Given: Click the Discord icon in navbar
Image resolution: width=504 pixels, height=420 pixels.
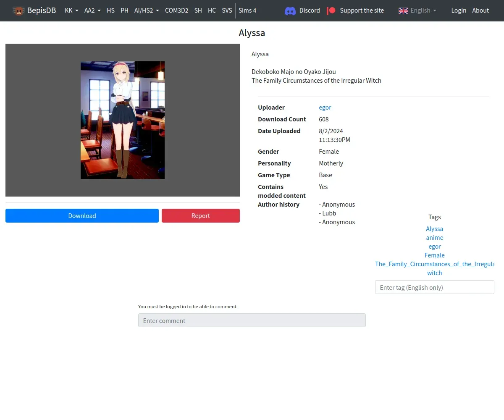Looking at the screenshot, I should tap(290, 10).
